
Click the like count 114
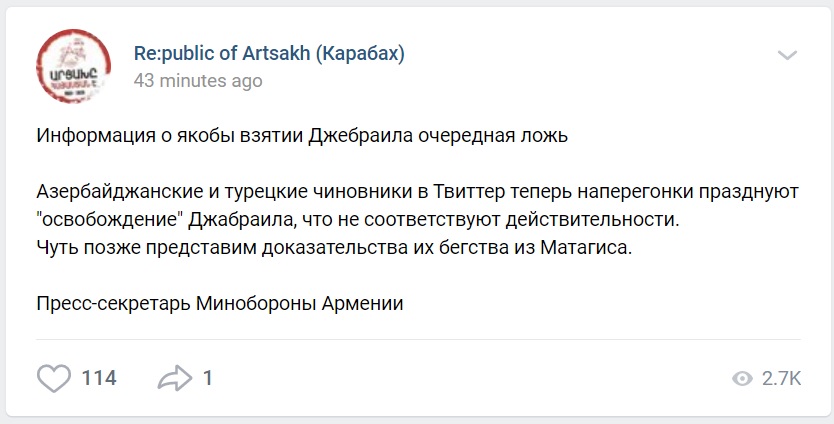[x=99, y=378]
